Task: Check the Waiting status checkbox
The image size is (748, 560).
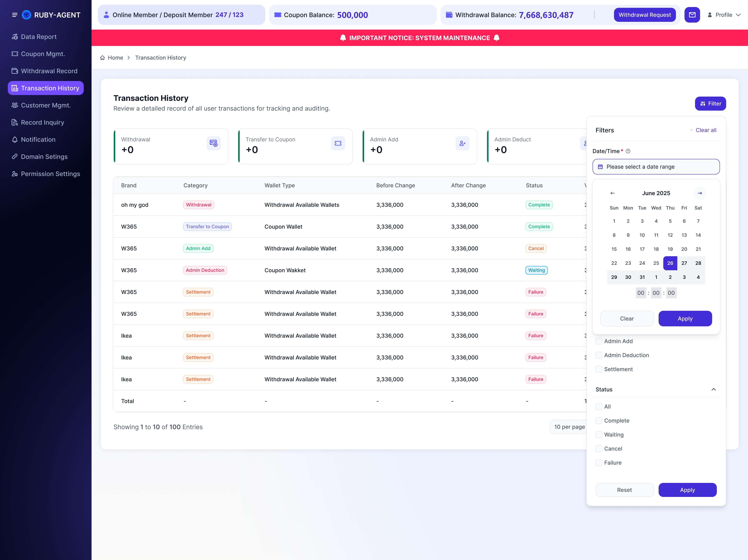Action: click(x=599, y=435)
